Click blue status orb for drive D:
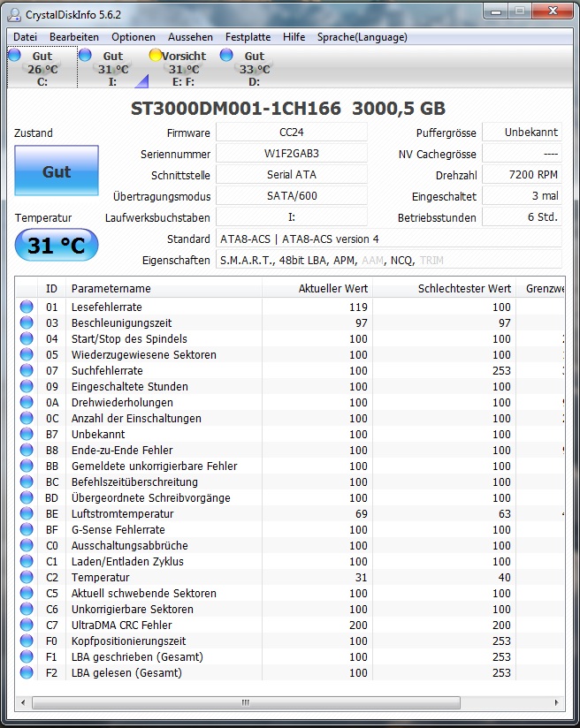 [226, 56]
